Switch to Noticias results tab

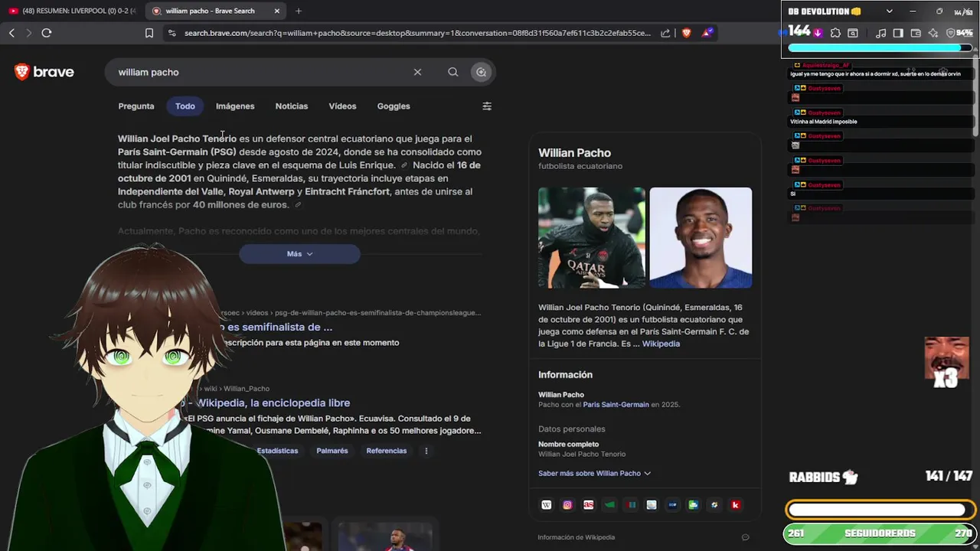(292, 106)
